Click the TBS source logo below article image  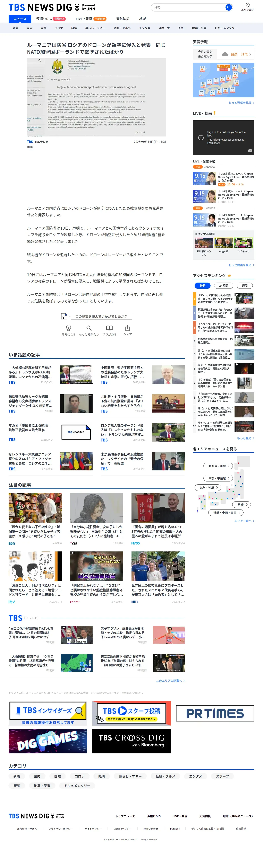click(x=30, y=142)
